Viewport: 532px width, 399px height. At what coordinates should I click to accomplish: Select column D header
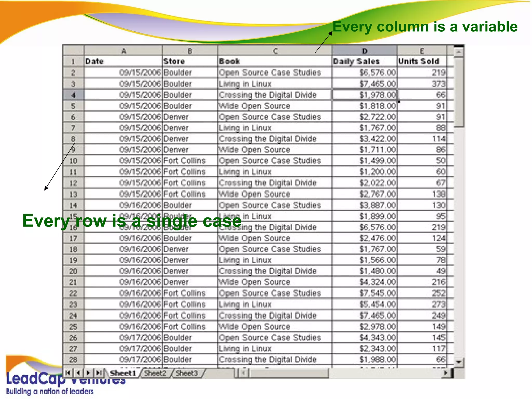[365, 51]
